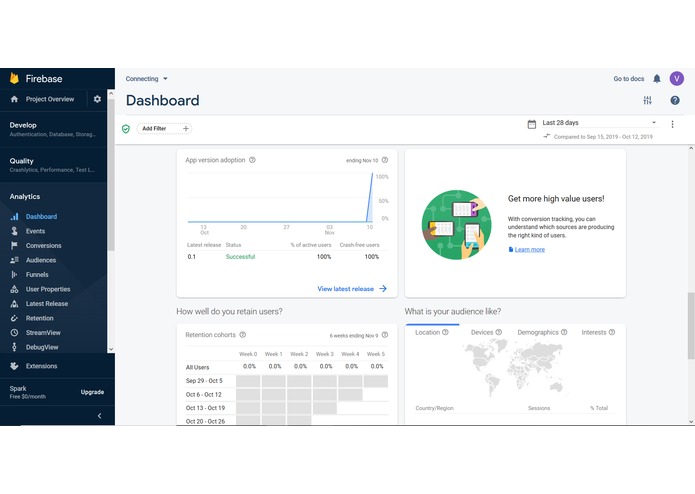Expand the Quality section

pos(53,165)
